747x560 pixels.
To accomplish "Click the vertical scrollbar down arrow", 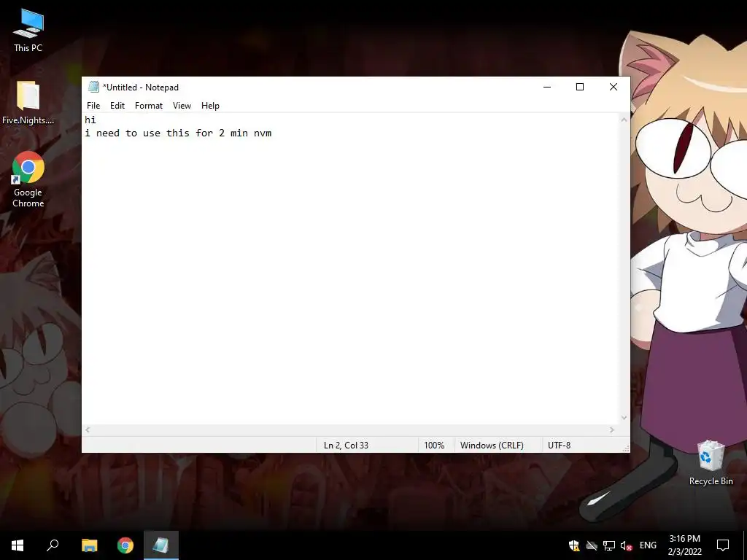I will [624, 418].
